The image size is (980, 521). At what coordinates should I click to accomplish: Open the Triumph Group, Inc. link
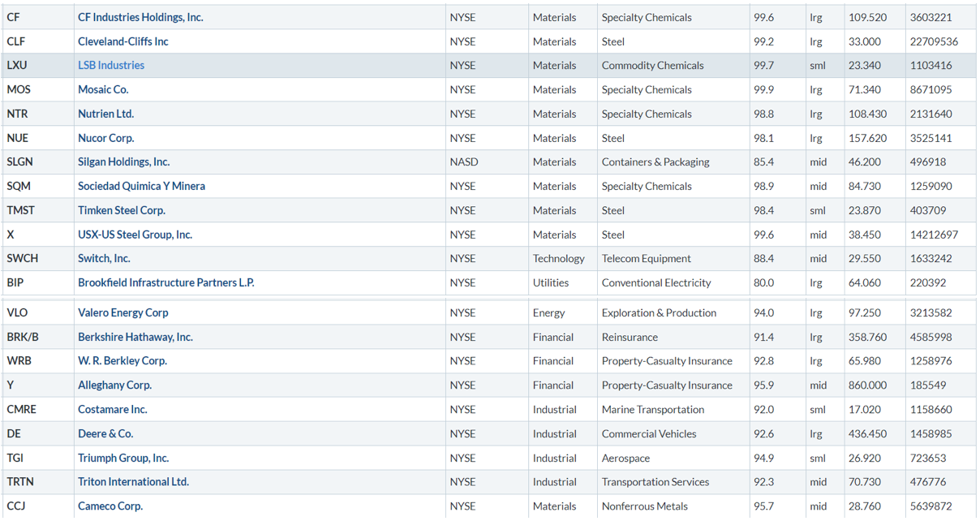tap(123, 459)
